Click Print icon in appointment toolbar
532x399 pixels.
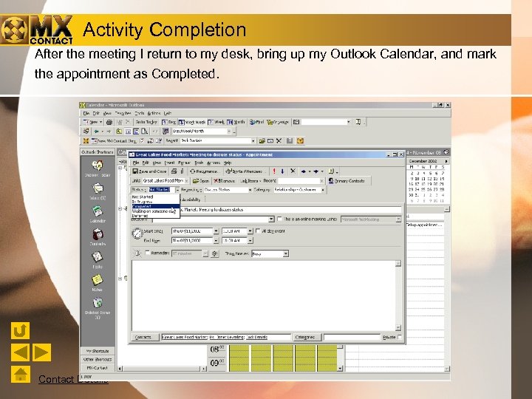[174, 171]
